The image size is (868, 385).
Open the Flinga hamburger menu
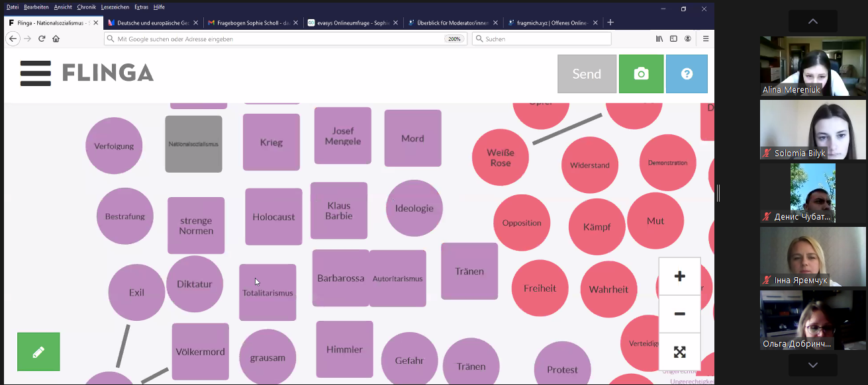coord(35,73)
